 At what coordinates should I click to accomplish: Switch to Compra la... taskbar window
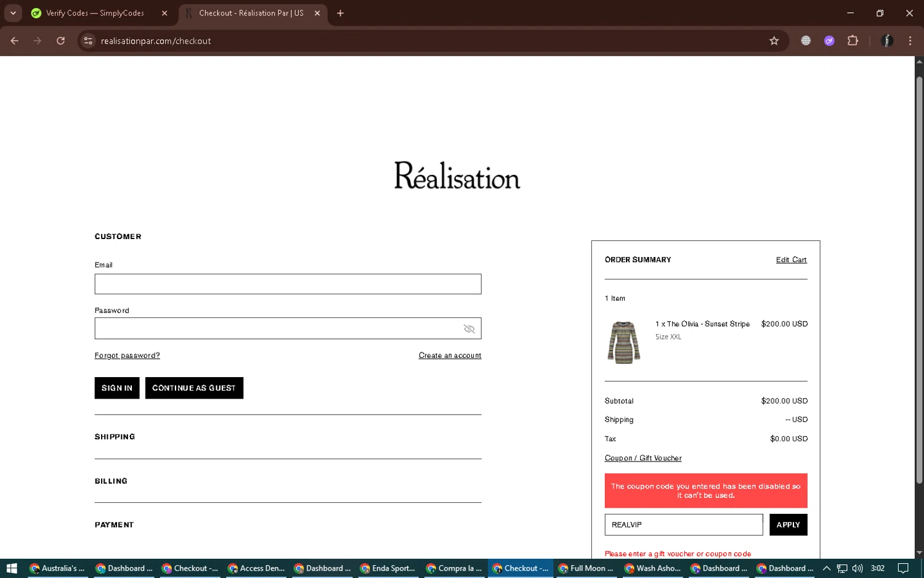coord(454,568)
